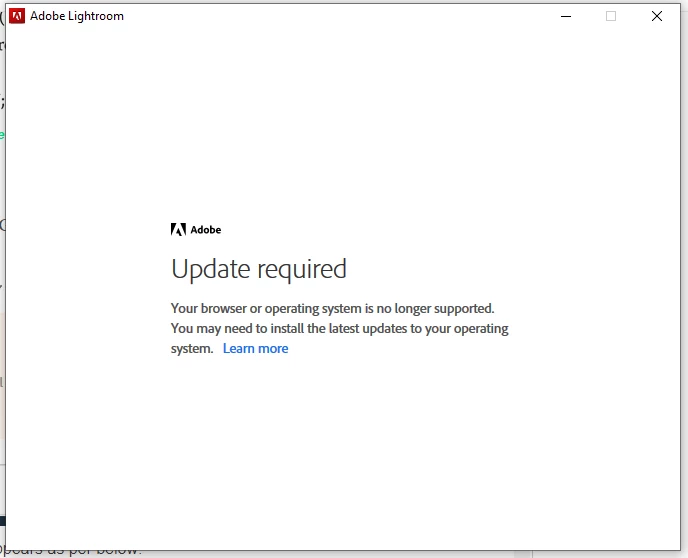The image size is (688, 558).
Task: Click the disabled maximize button
Action: click(x=611, y=16)
